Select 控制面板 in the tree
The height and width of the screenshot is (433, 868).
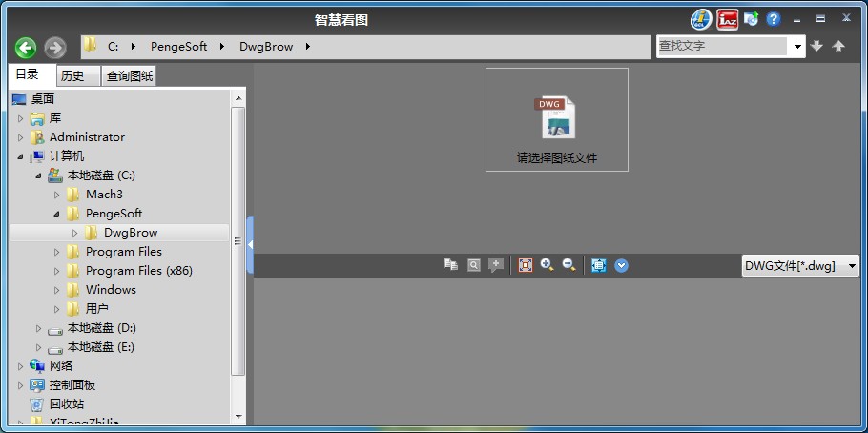(72, 385)
